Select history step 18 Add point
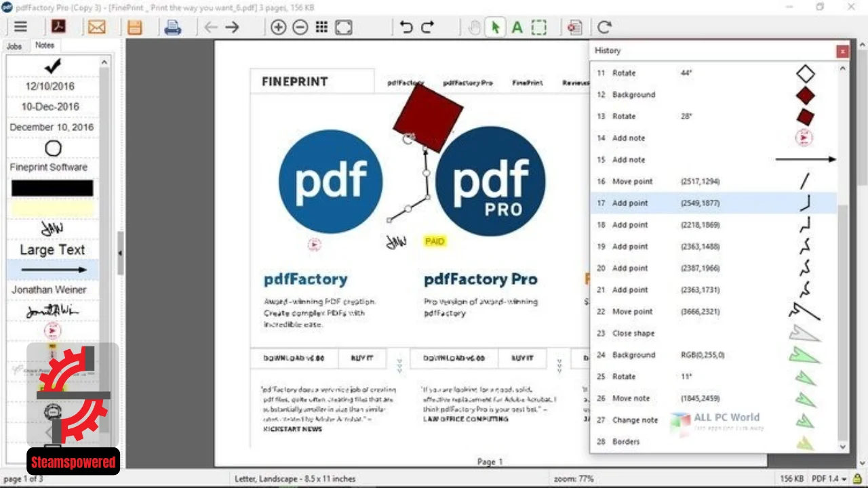Viewport: 868px width, 488px height. [x=713, y=224]
